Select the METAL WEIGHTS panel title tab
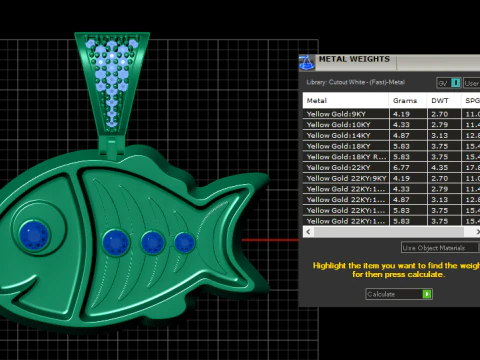Viewport: 480px width, 360px height. [x=354, y=59]
